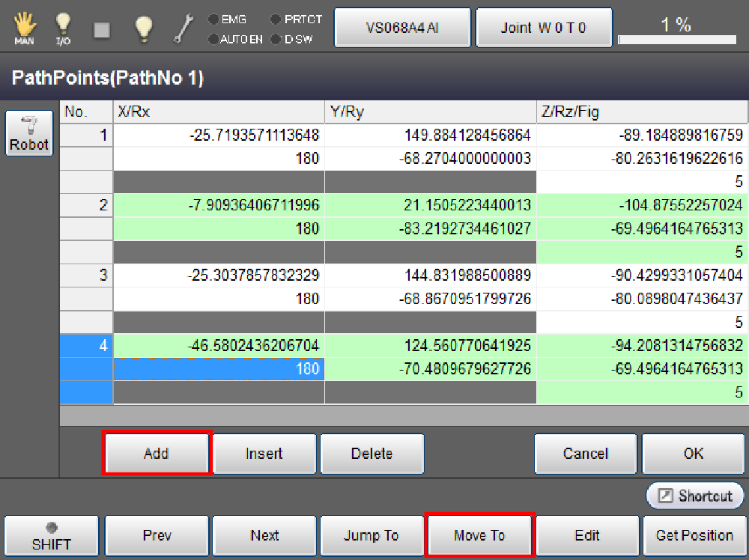The image size is (749, 560).
Task: Open the Shortcut button with arrow icon
Action: [x=694, y=496]
